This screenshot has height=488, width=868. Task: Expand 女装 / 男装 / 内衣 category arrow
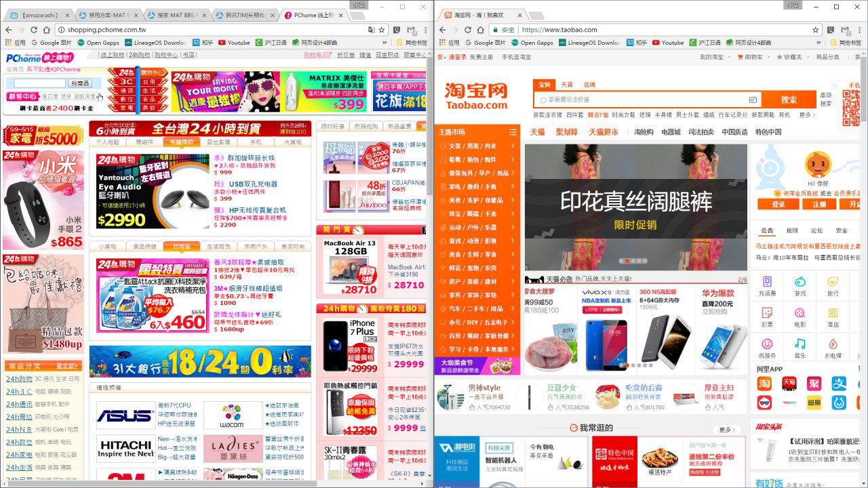[512, 146]
